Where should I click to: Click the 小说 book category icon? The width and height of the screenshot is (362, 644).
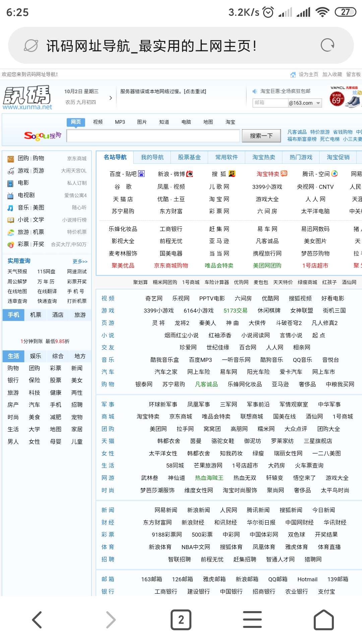(x=11, y=220)
